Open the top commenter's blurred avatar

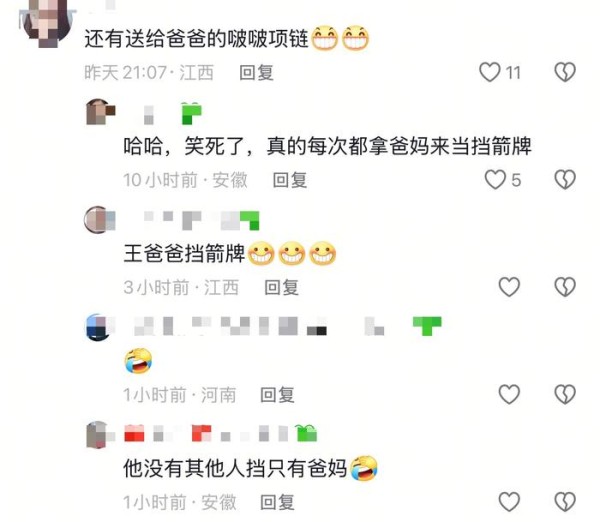coord(48,21)
